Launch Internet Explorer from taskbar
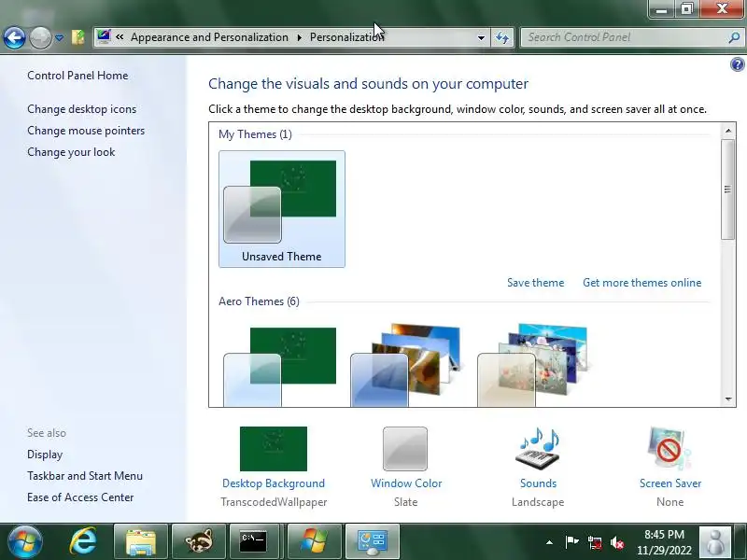Image resolution: width=747 pixels, height=560 pixels. pos(83,541)
